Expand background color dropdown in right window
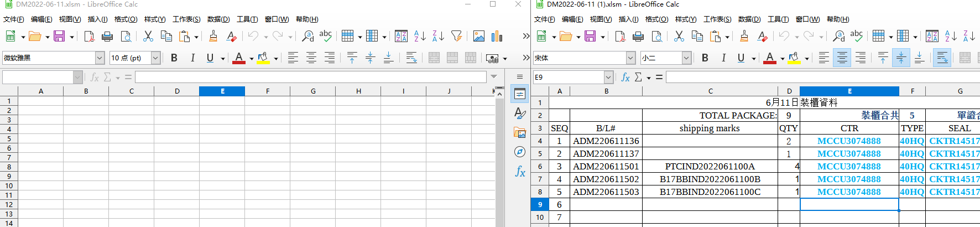Screen dimensions: 980x227 tap(806, 58)
